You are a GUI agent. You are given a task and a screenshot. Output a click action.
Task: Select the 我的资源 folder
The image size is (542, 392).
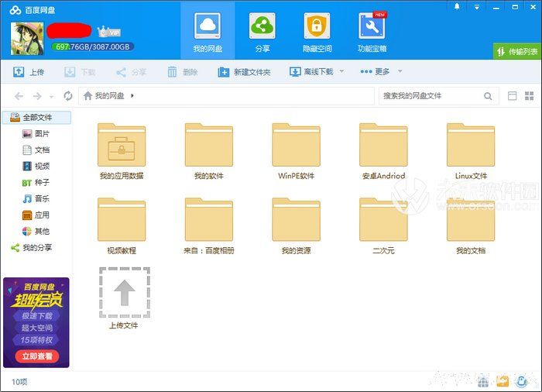click(297, 225)
